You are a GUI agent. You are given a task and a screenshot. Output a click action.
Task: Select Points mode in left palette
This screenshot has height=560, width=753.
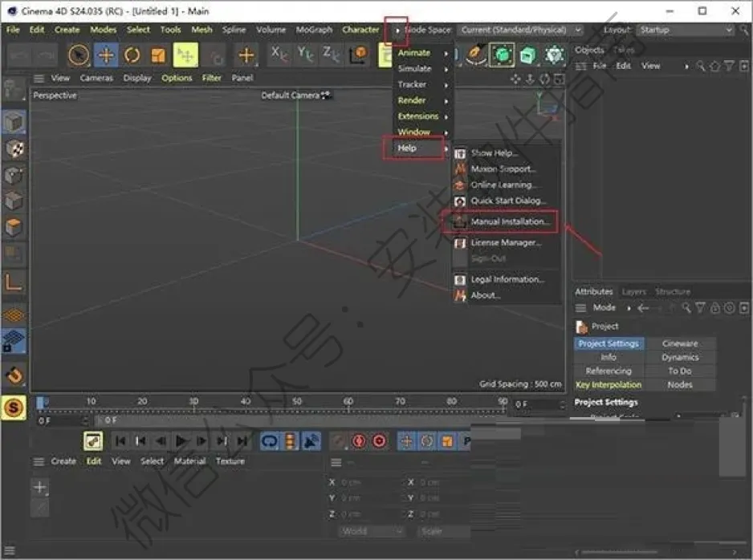tap(14, 175)
